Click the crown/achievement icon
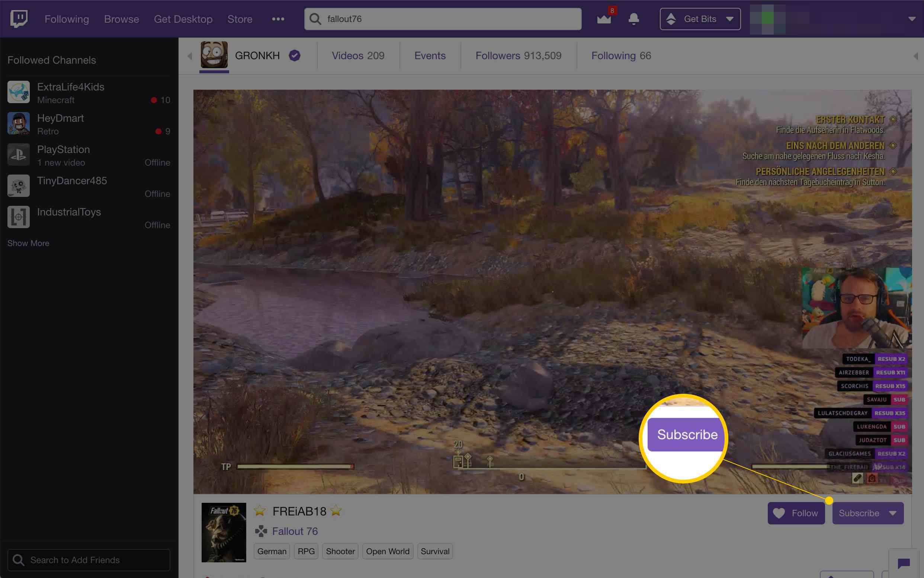This screenshot has height=578, width=924. [603, 18]
